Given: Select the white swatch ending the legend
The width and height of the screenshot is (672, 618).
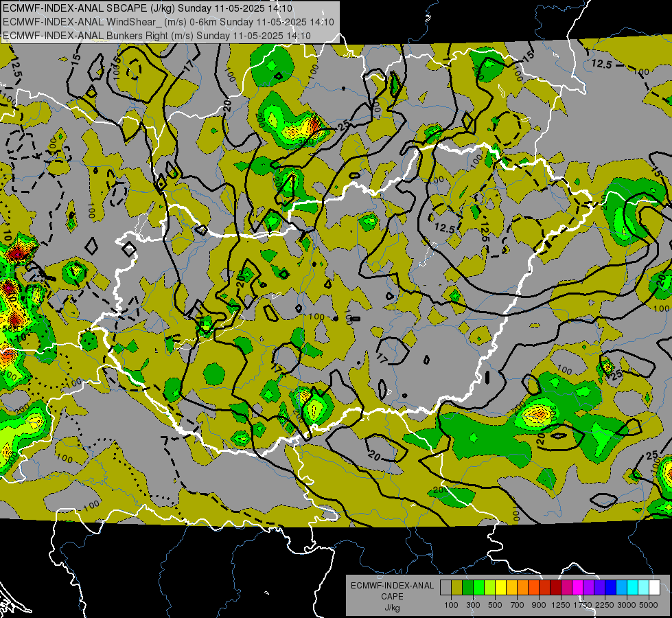Looking at the screenshot, I should point(654,588).
